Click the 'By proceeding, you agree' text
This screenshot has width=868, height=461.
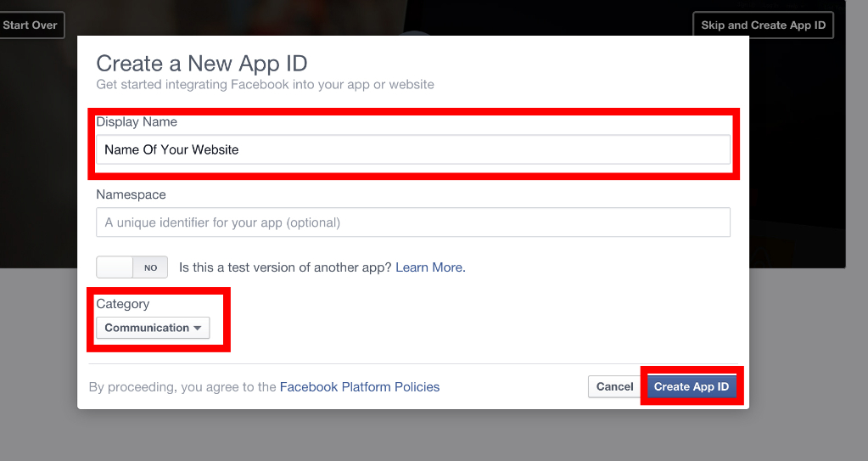pos(182,387)
